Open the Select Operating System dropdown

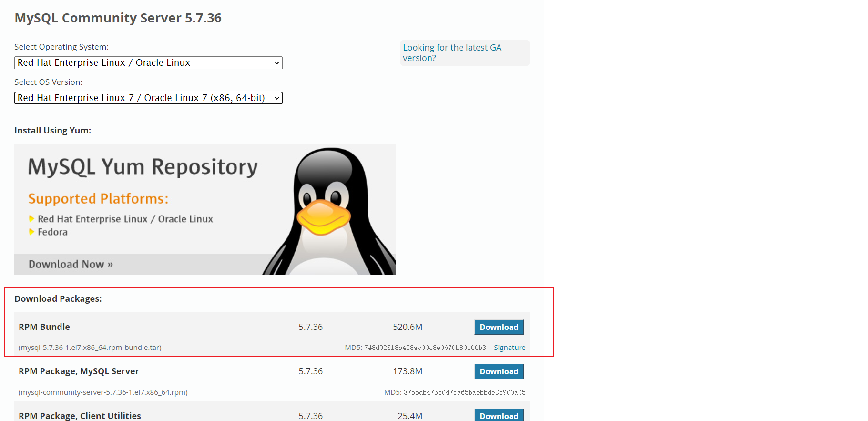148,62
